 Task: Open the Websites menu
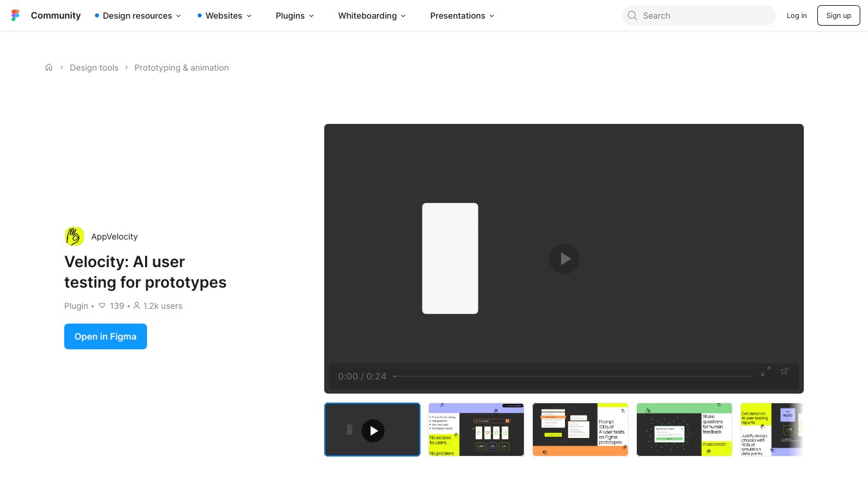(225, 15)
